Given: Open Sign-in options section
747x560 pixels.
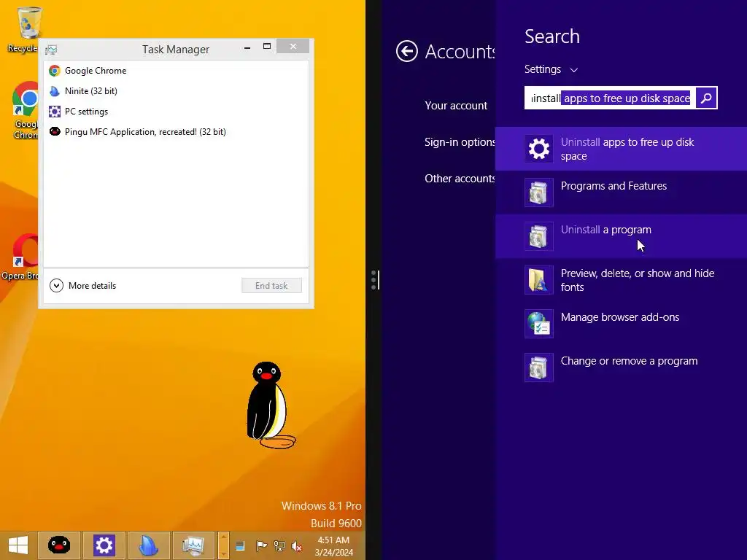Looking at the screenshot, I should [x=460, y=142].
